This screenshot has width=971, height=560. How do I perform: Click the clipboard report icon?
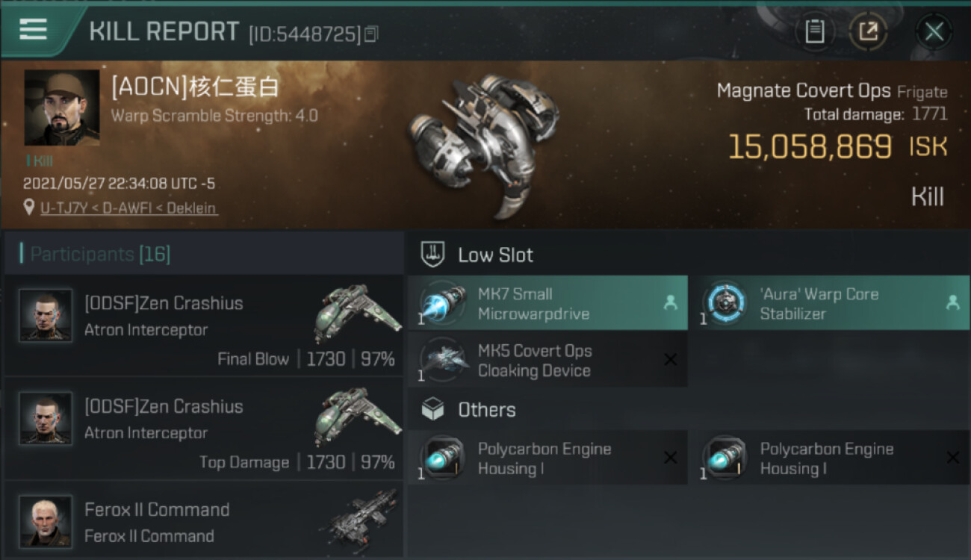[x=814, y=31]
